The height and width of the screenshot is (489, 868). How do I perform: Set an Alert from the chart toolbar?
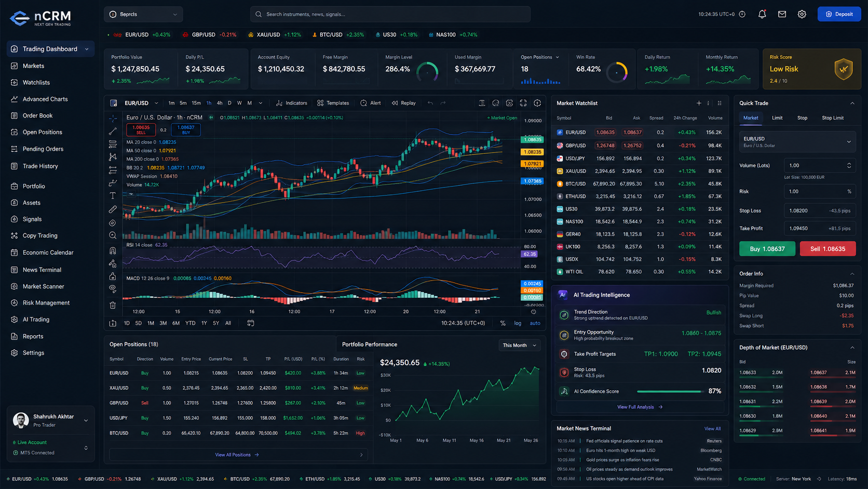(371, 103)
